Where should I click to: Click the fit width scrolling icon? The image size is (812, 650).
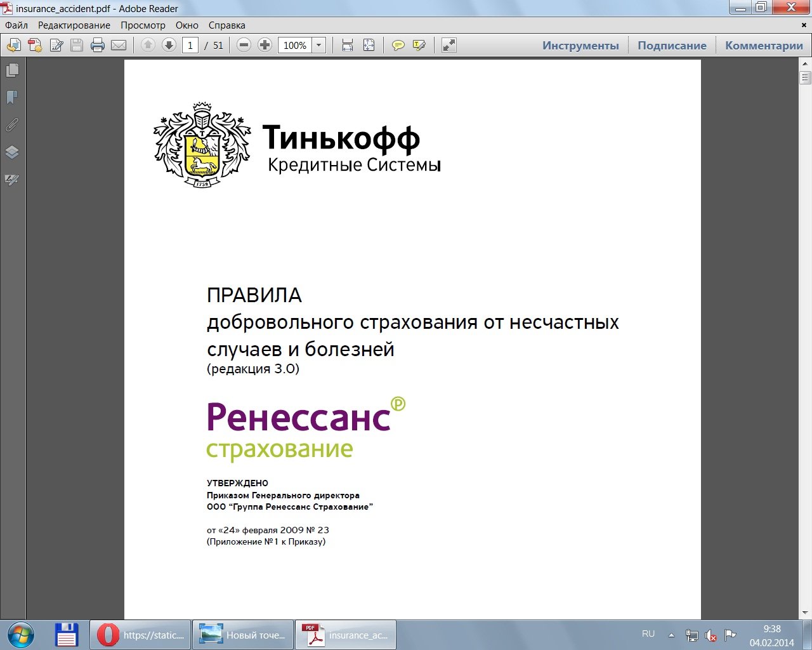pyautogui.click(x=348, y=45)
